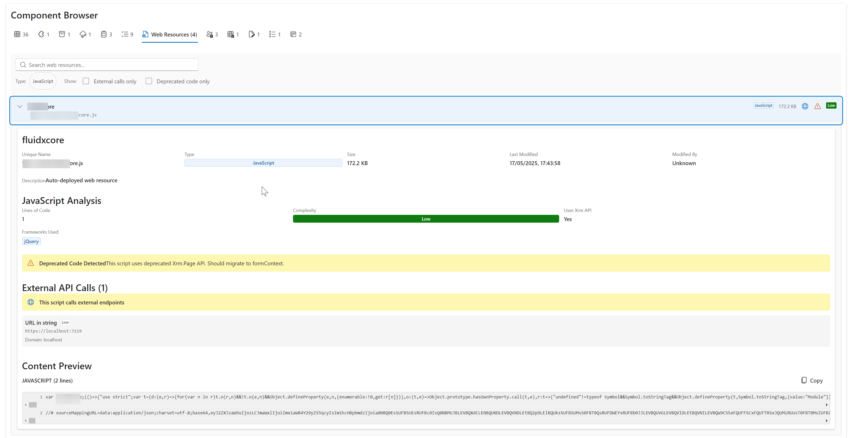Open the archive box tab with count 1
Viewport: 868px width, 438px height.
64,34
